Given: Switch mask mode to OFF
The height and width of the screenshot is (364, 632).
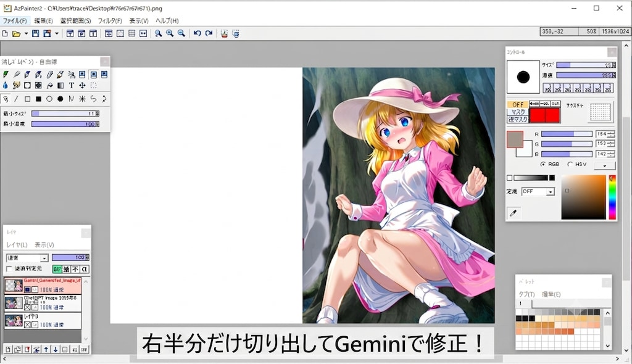Looking at the screenshot, I should click(518, 104).
